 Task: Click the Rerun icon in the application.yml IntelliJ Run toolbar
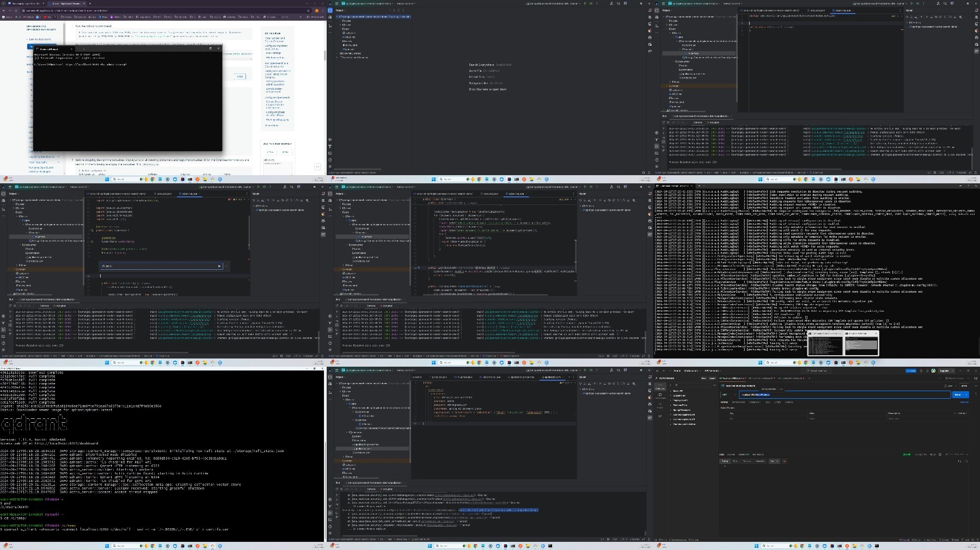tap(336, 489)
